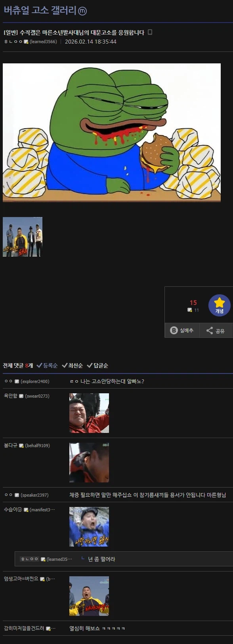Click ID (swear0273)
Viewport: 233px width, 644px height.
click(37, 396)
